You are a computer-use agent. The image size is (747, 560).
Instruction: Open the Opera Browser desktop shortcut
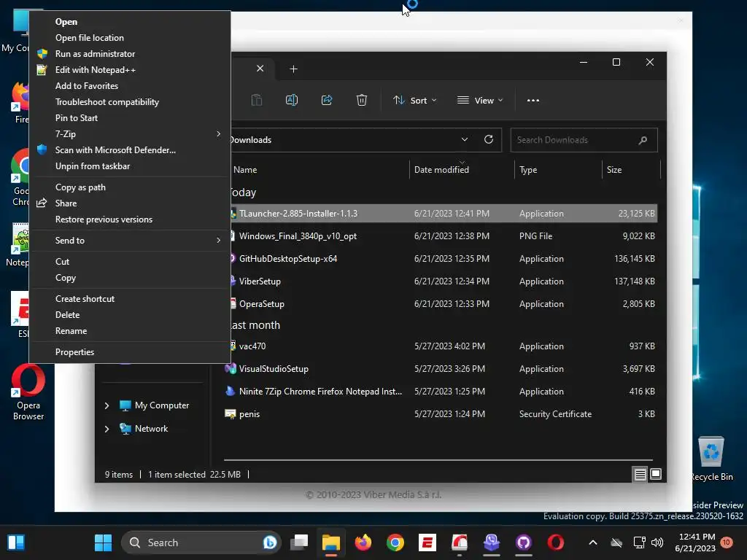pyautogui.click(x=28, y=392)
